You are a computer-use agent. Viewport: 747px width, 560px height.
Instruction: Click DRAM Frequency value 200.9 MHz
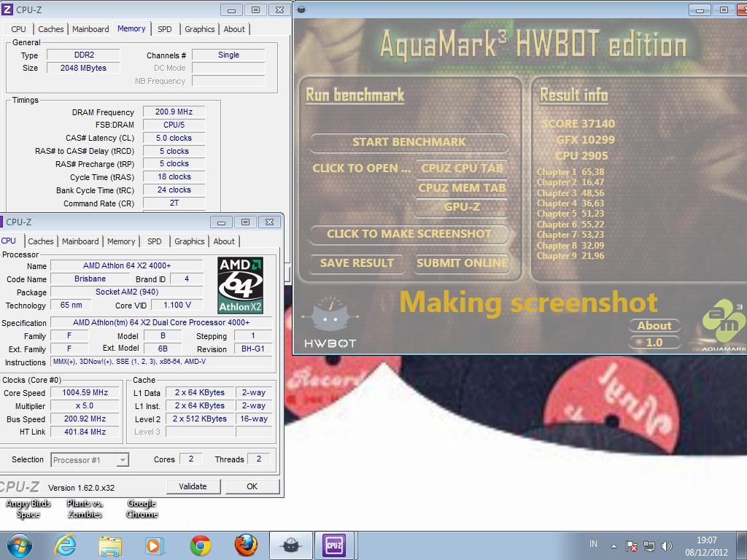pyautogui.click(x=174, y=112)
